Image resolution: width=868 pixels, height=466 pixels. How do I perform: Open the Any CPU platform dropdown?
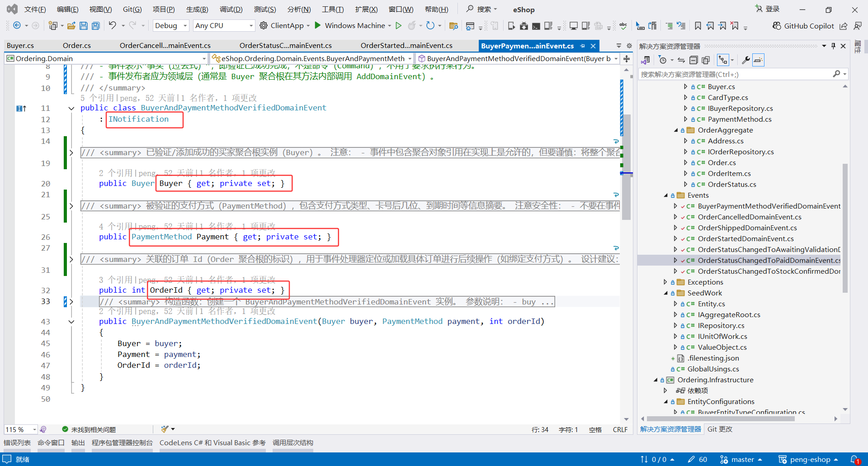224,26
